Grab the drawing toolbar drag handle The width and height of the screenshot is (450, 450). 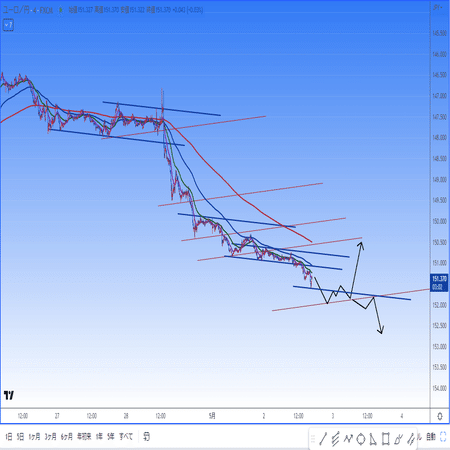[x=313, y=439]
